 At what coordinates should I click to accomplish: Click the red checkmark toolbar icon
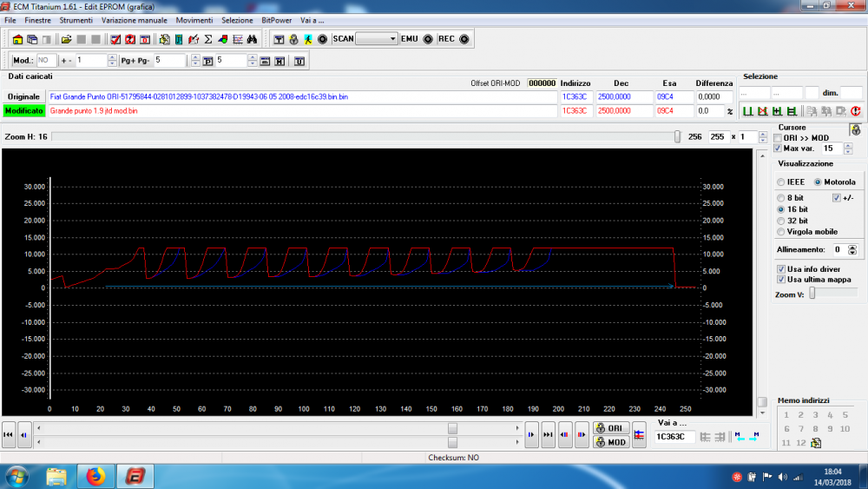click(x=115, y=39)
